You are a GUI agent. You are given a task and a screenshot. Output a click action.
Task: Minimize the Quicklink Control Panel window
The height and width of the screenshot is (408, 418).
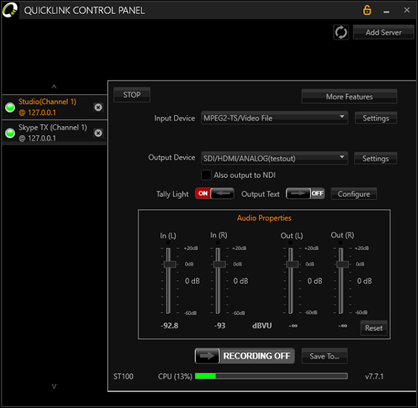pyautogui.click(x=386, y=11)
